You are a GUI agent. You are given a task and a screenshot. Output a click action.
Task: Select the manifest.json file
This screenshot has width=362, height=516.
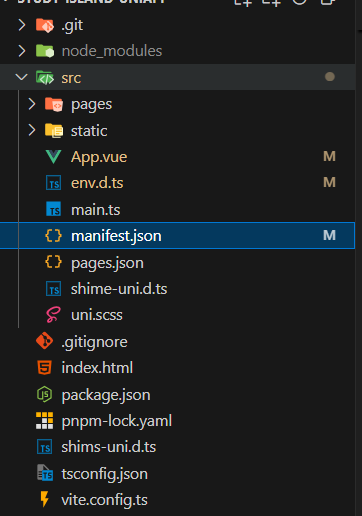click(x=177, y=236)
